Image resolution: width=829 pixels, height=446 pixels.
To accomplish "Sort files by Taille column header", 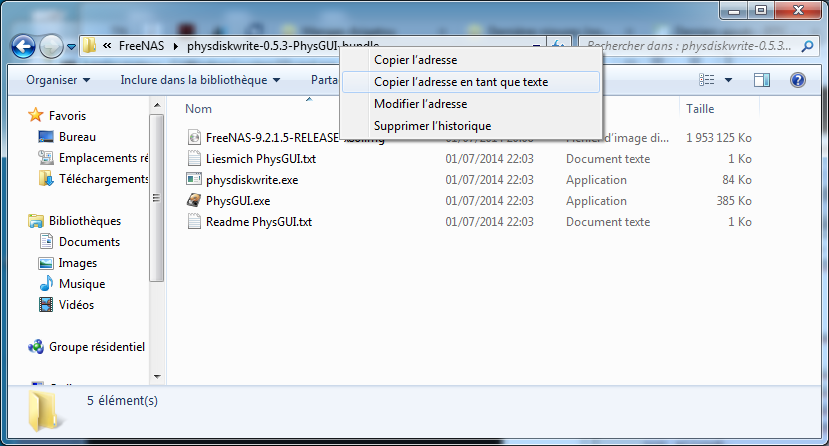I will pos(700,108).
